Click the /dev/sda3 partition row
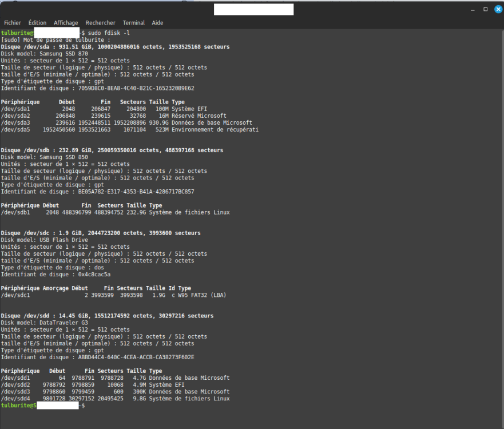Image resolution: width=504 pixels, height=429 pixels. coord(126,123)
